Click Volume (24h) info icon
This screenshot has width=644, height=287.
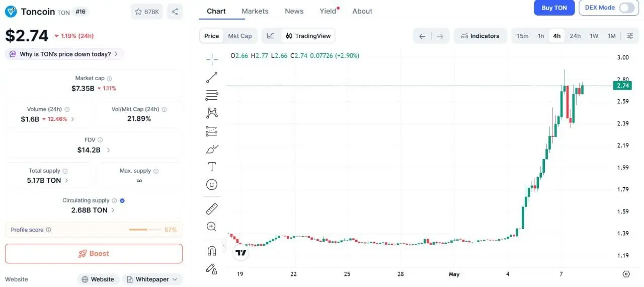tap(67, 109)
